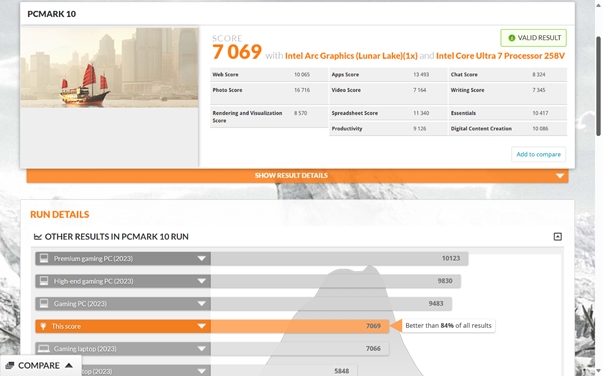Viewport: 602px width, 376px height.
Task: Click the Add to compare button
Action: click(x=538, y=154)
